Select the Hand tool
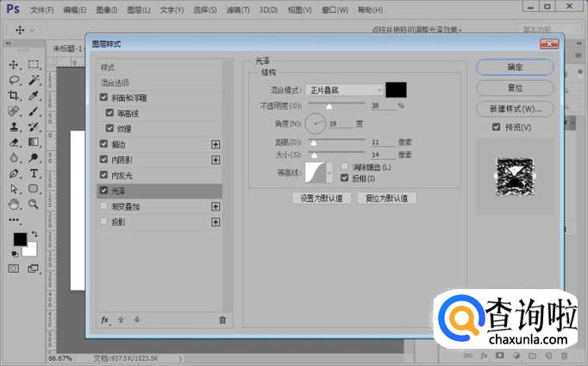This screenshot has width=588, height=366. pos(14,205)
